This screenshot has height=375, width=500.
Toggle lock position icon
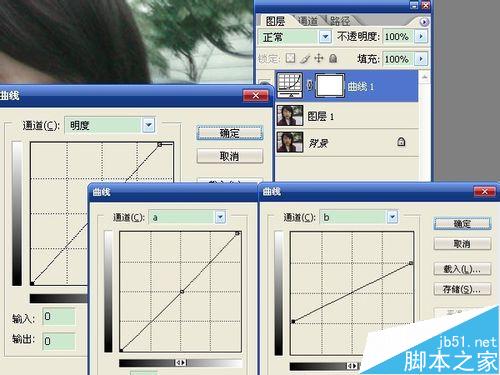[x=319, y=58]
